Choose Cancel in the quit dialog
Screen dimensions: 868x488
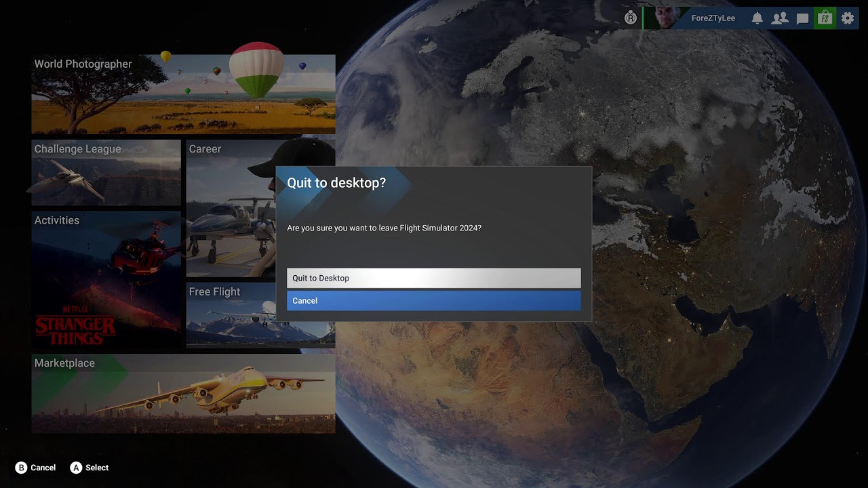[x=434, y=300]
